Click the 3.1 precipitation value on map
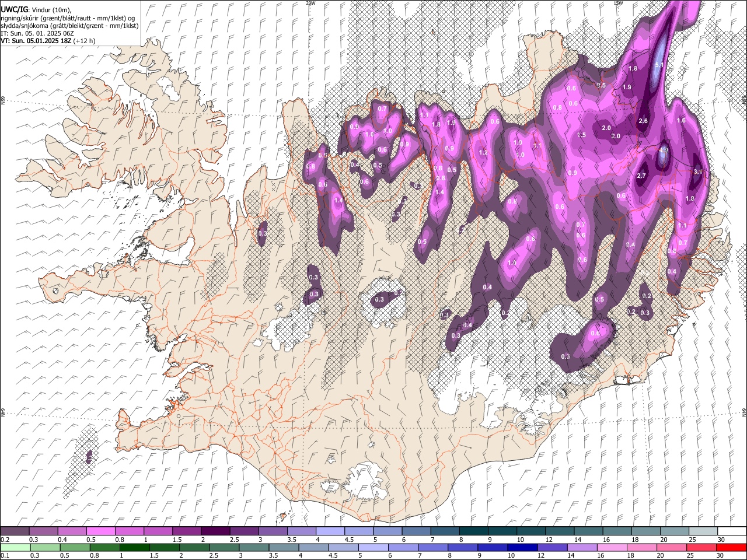 699,171
